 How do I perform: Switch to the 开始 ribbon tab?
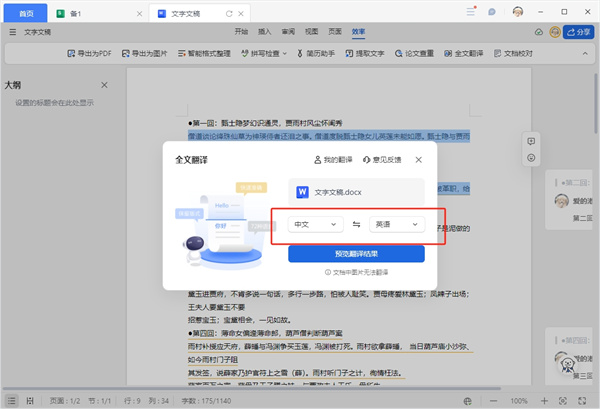point(241,31)
